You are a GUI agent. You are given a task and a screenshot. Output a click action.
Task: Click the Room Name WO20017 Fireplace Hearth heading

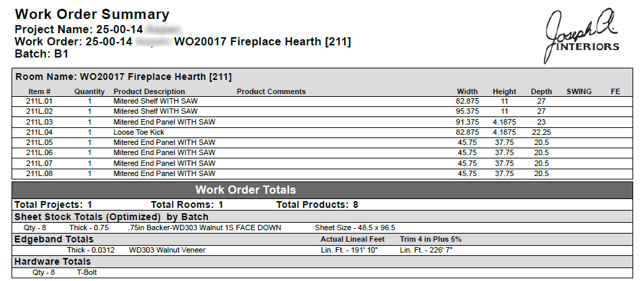tap(123, 77)
